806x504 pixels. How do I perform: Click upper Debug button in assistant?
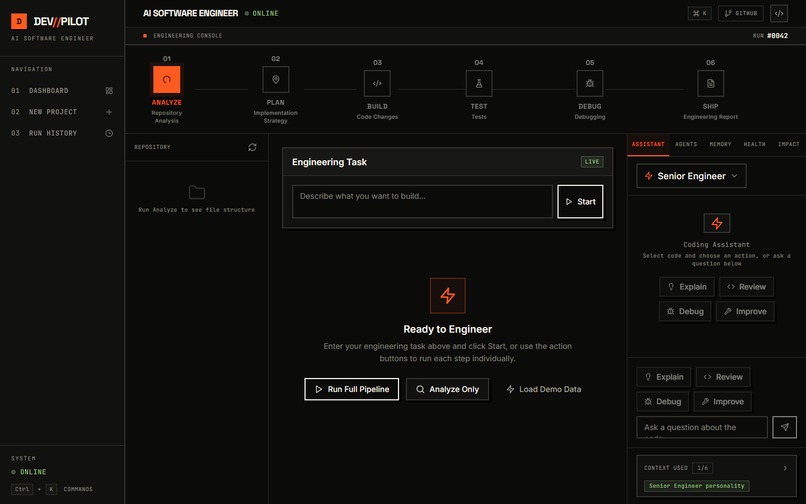tap(685, 312)
